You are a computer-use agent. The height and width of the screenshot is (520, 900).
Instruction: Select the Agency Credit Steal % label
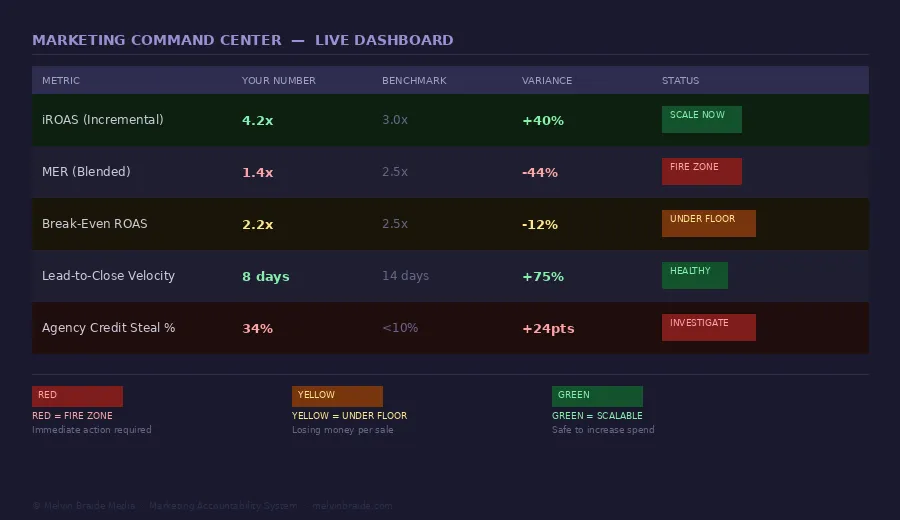click(x=108, y=328)
